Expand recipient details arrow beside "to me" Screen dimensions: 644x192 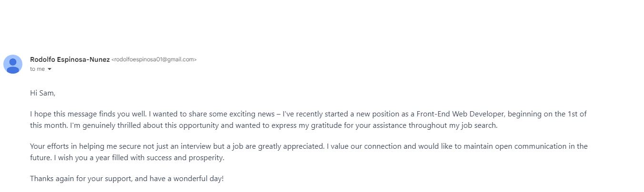50,69
